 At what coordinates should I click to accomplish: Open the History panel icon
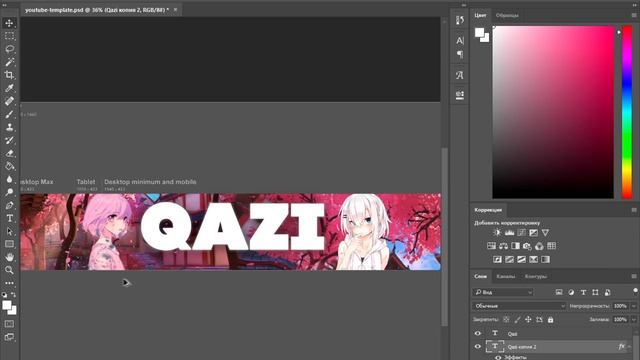pos(460,20)
